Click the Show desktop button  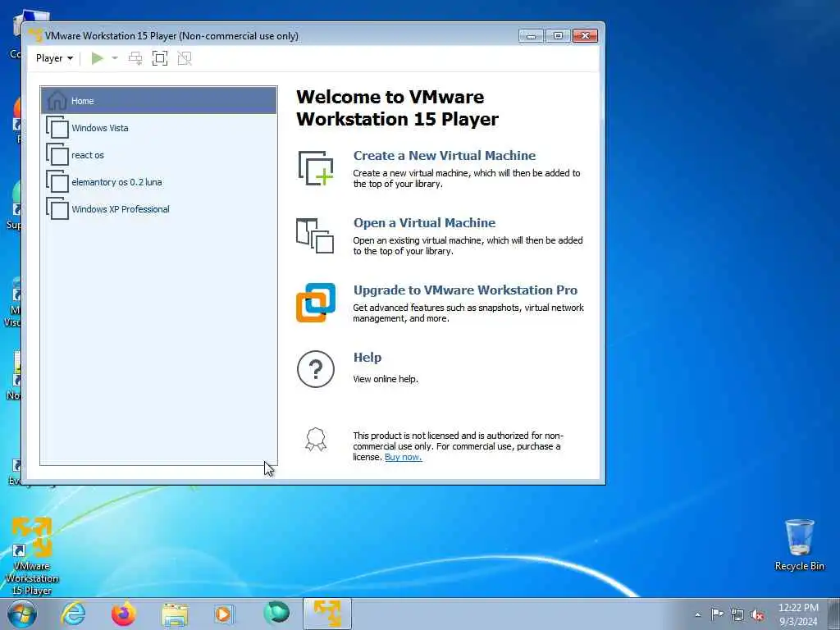point(834,614)
